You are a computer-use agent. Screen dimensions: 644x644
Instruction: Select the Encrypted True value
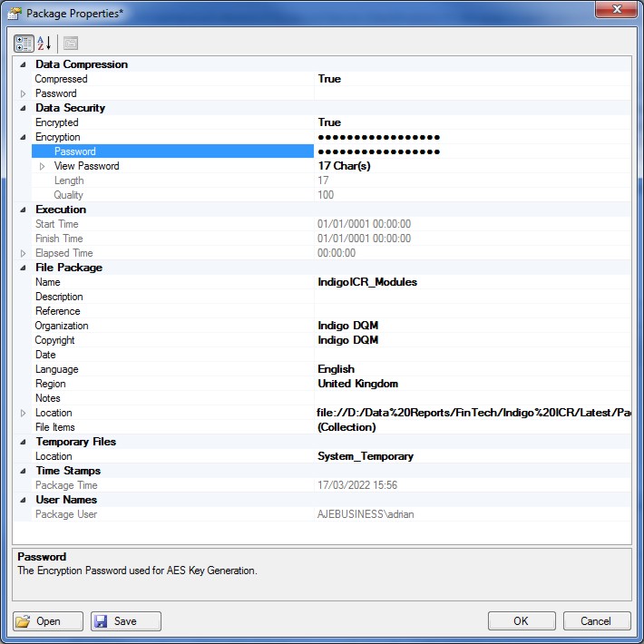(x=329, y=122)
